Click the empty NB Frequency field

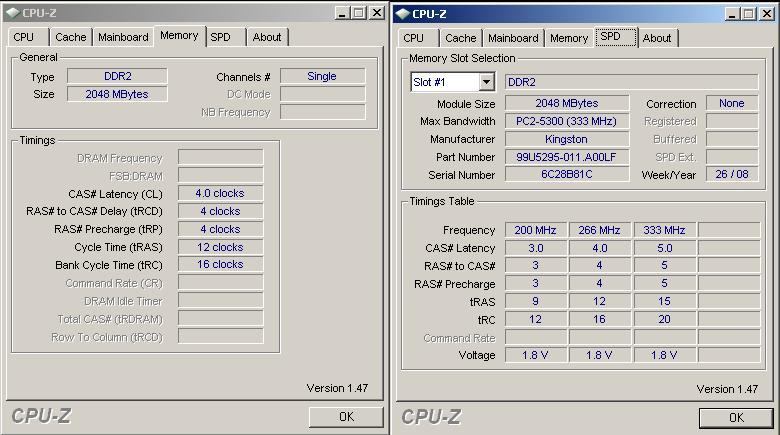pyautogui.click(x=322, y=112)
